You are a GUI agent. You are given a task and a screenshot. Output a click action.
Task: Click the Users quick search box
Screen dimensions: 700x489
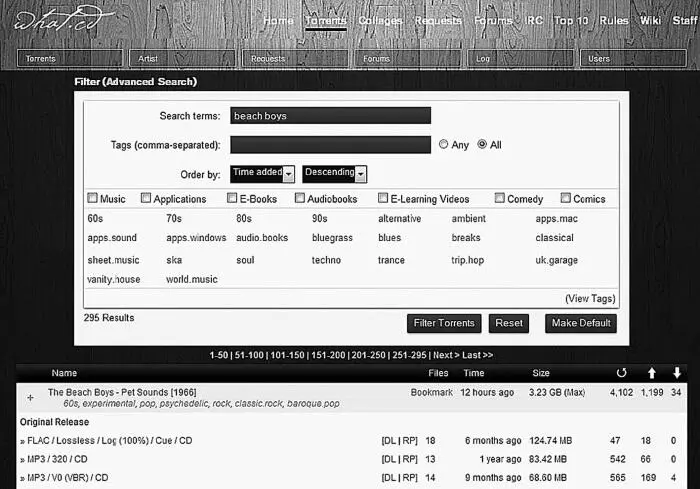[x=633, y=59]
